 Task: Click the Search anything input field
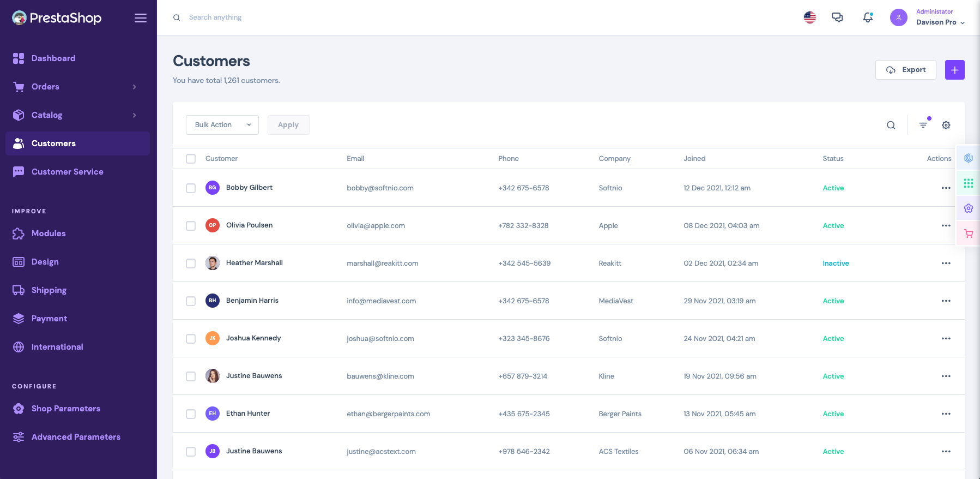click(215, 17)
